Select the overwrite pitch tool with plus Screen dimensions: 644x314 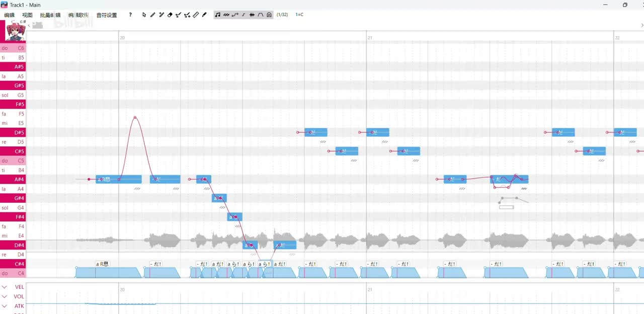pos(187,15)
